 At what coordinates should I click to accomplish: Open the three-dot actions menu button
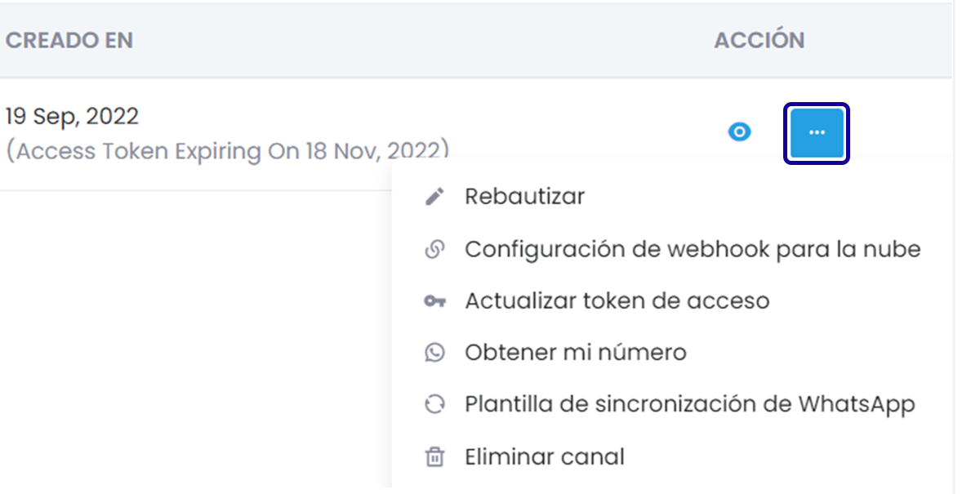point(816,132)
